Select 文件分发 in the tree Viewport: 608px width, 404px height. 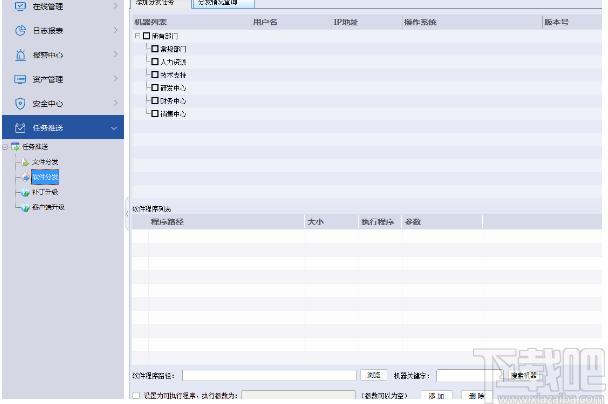[x=45, y=162]
